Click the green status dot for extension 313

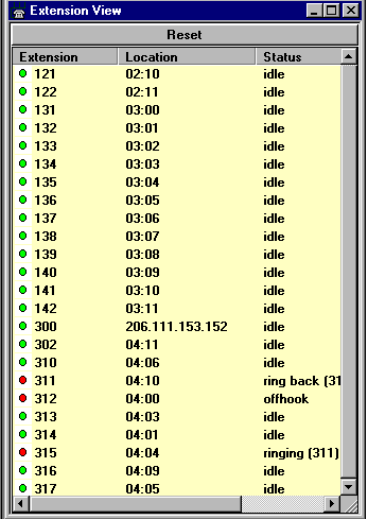point(23,416)
